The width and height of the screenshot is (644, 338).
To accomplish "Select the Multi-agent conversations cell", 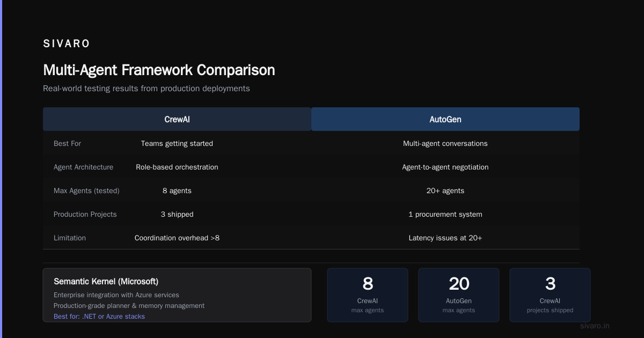I will 445,144.
